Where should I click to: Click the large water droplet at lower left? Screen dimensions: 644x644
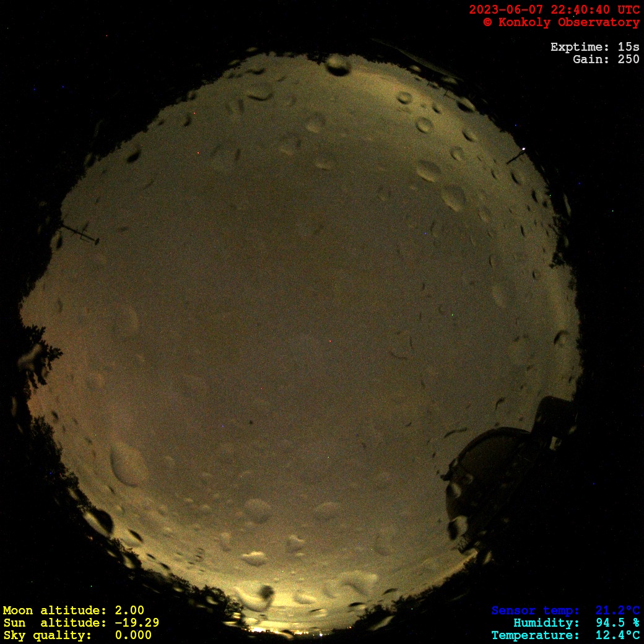click(128, 464)
